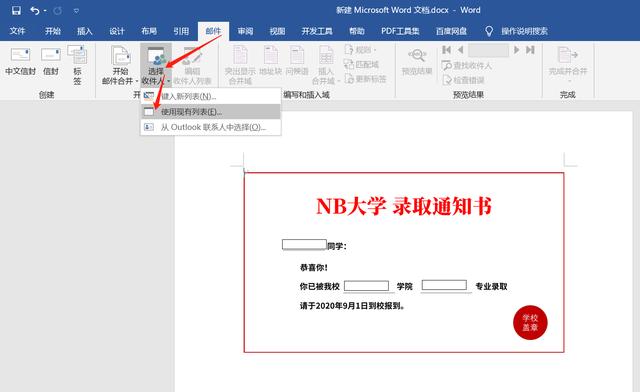The height and width of the screenshot is (392, 640).
Task: Click the lightbulb icon next to 操作说明搜索
Action: (489, 31)
